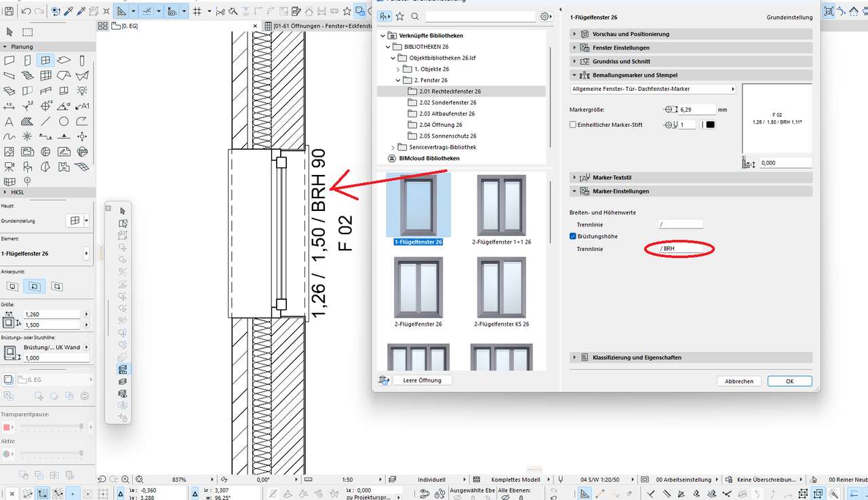Select the Fill hatch tool
This screenshot has height=500, width=868.
click(28, 121)
